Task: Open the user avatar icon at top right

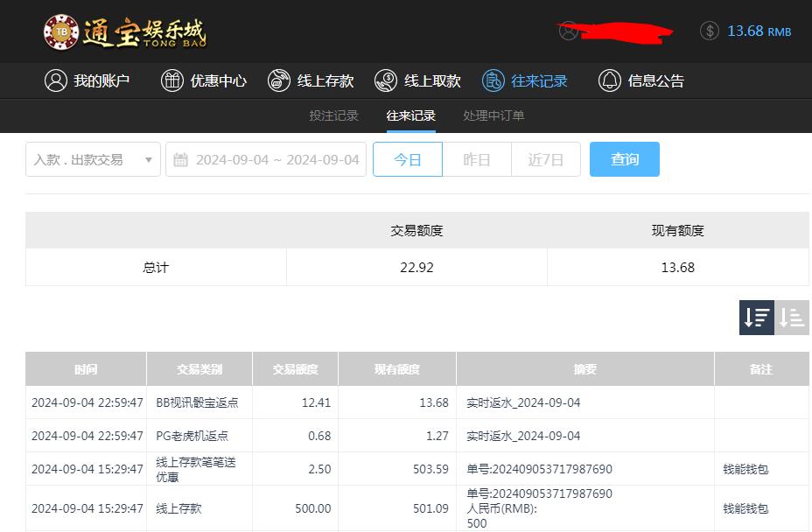Action: point(570,31)
